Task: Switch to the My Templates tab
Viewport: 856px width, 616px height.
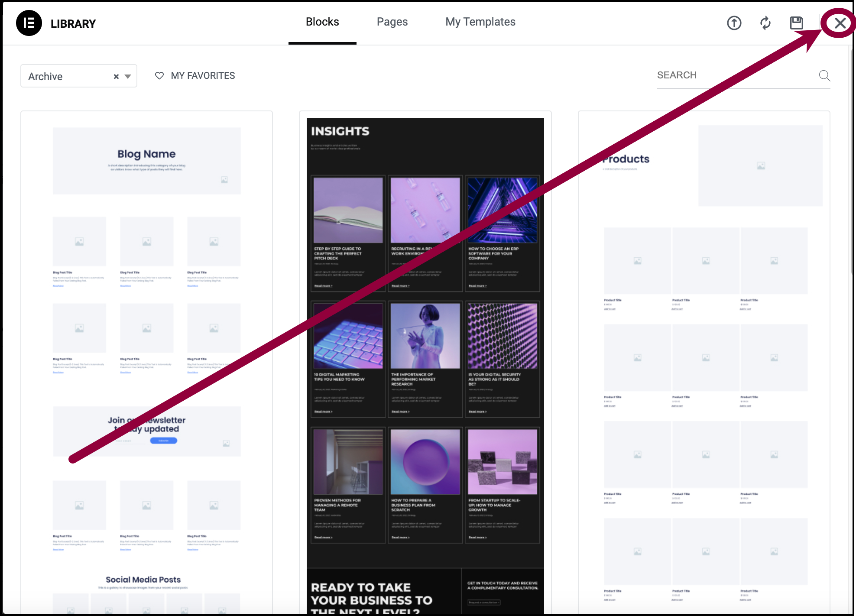Action: [480, 22]
